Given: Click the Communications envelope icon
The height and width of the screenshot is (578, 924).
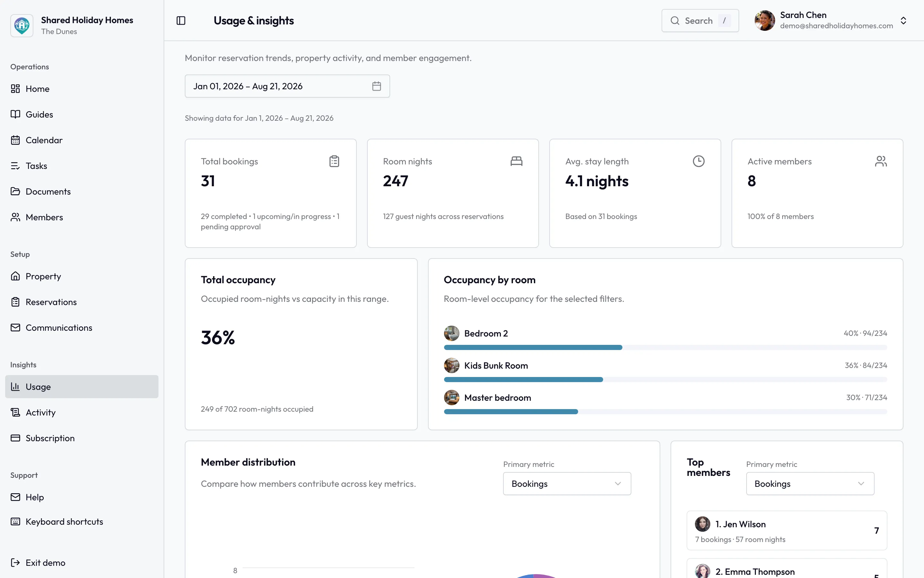Looking at the screenshot, I should (15, 328).
